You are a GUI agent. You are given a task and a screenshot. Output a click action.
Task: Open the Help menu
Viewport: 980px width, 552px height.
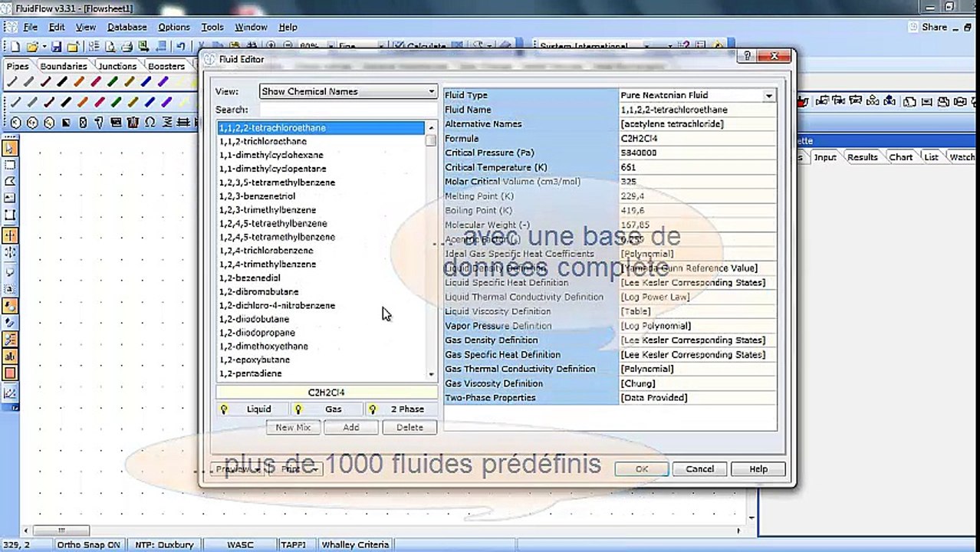pos(288,27)
